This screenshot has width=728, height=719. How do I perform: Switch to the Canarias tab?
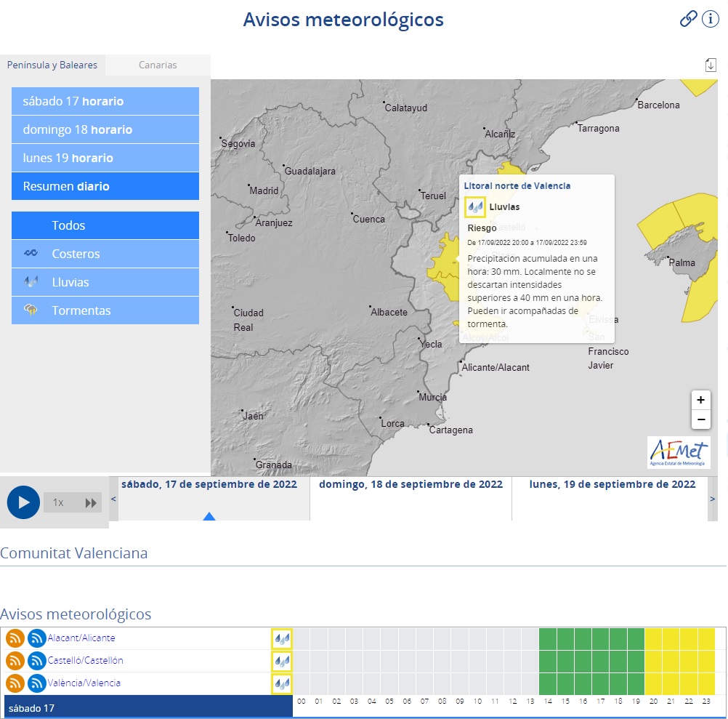point(157,65)
